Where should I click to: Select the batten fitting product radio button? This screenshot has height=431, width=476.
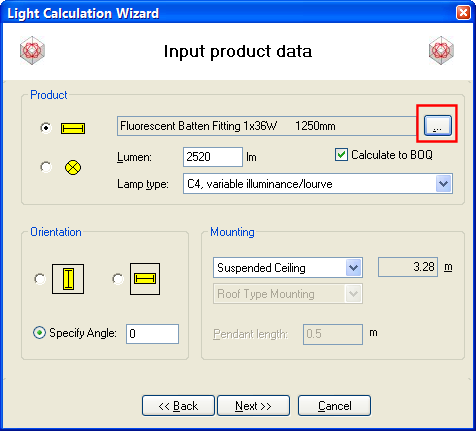coord(46,128)
